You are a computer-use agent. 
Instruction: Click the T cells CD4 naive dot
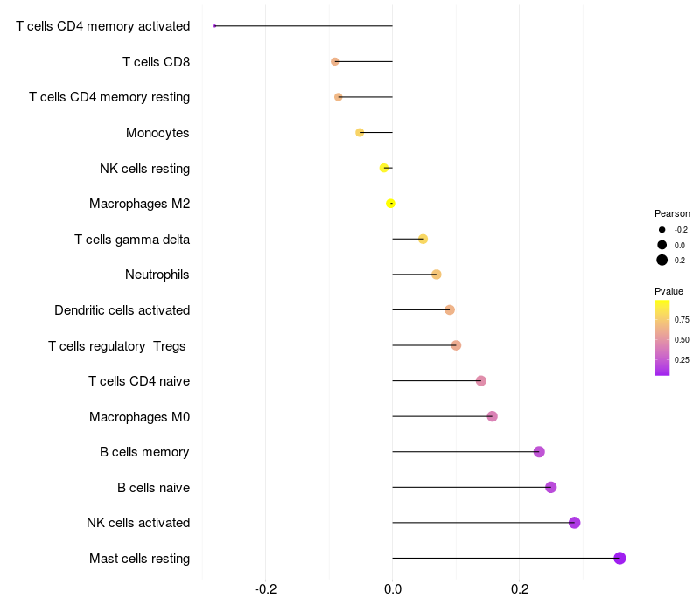(x=480, y=380)
